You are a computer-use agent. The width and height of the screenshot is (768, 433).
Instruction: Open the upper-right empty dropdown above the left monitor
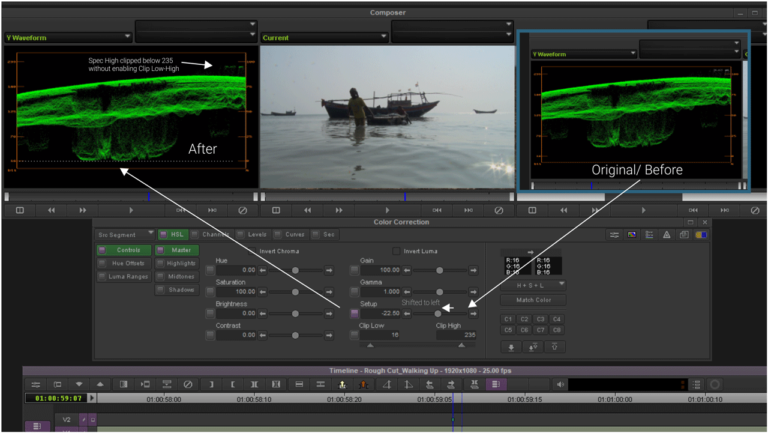pos(196,24)
